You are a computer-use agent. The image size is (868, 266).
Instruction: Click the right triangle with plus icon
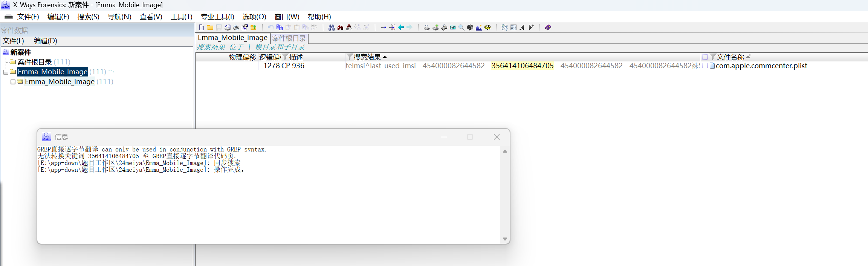(531, 28)
